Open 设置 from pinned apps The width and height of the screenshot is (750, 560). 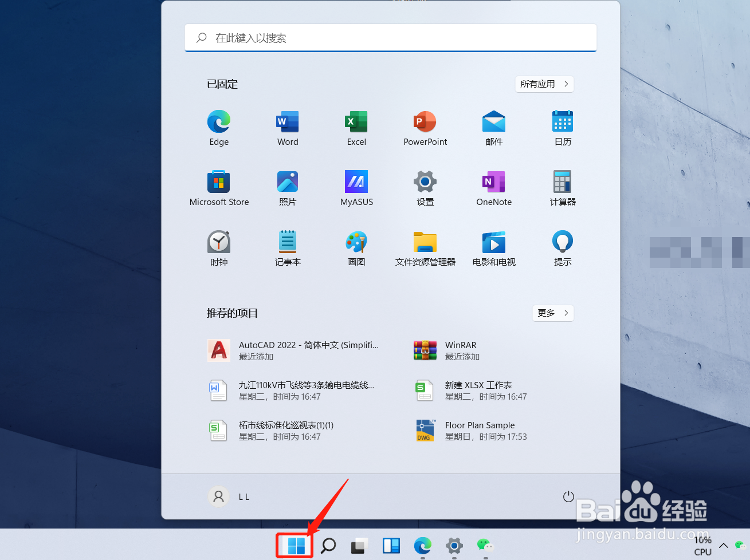[x=425, y=188]
